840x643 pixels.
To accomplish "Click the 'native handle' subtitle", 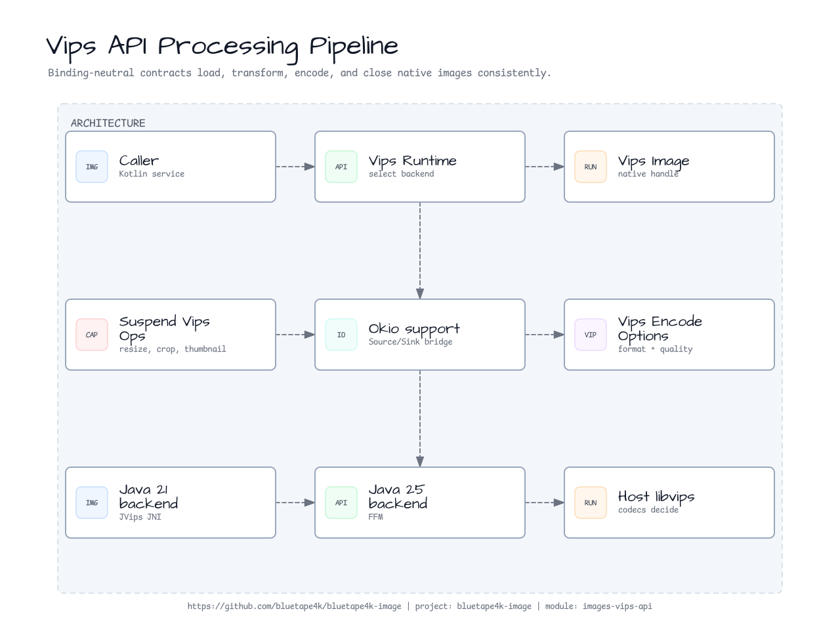I will [648, 174].
